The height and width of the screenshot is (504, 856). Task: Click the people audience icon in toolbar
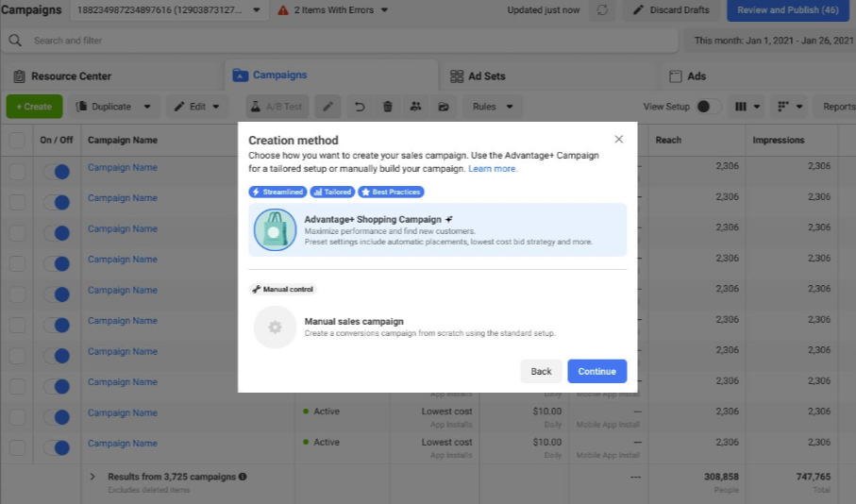(415, 107)
